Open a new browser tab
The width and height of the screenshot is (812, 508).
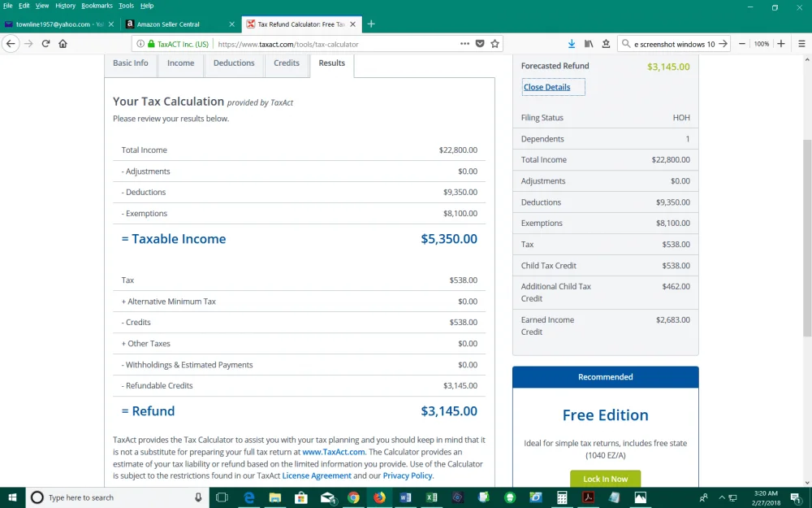(x=371, y=24)
